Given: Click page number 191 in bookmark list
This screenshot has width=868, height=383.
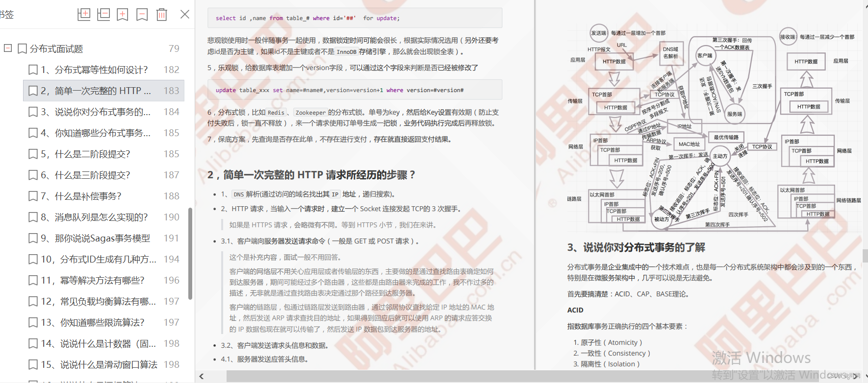Looking at the screenshot, I should point(172,238).
